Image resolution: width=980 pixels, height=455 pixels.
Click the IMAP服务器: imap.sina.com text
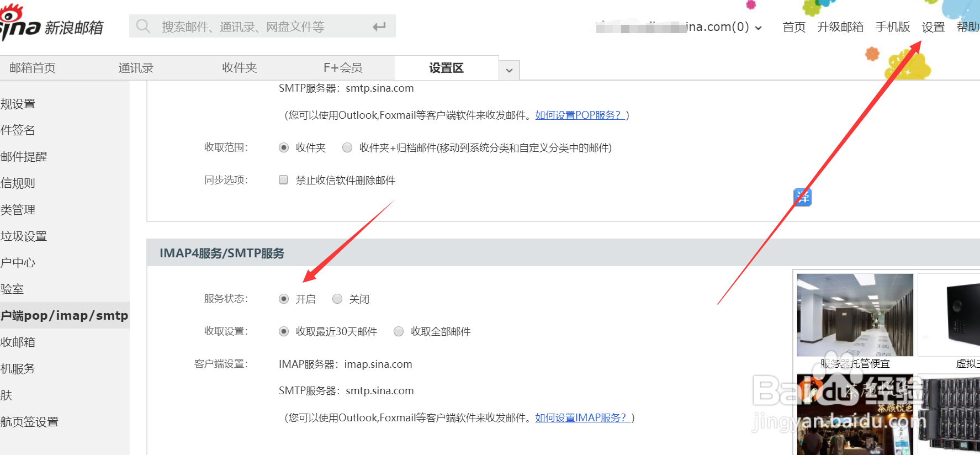point(346,364)
